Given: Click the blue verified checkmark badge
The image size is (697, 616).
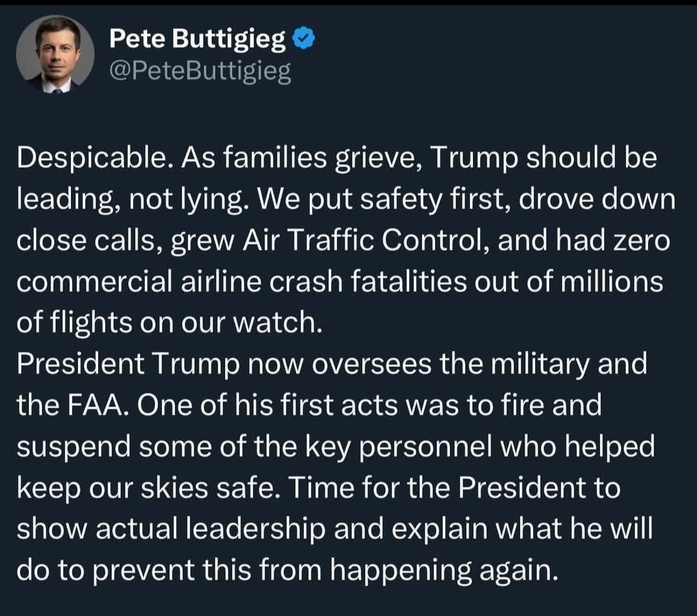Looking at the screenshot, I should click(x=304, y=40).
